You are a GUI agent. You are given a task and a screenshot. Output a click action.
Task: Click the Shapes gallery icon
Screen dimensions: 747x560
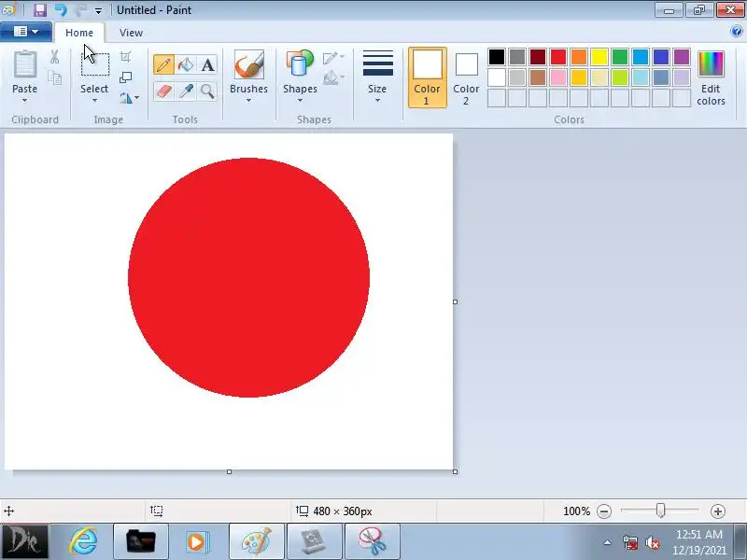click(300, 64)
